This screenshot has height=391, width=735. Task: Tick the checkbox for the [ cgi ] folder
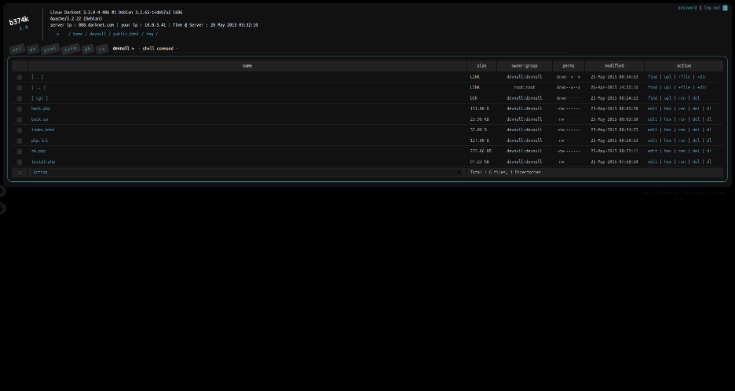click(20, 99)
